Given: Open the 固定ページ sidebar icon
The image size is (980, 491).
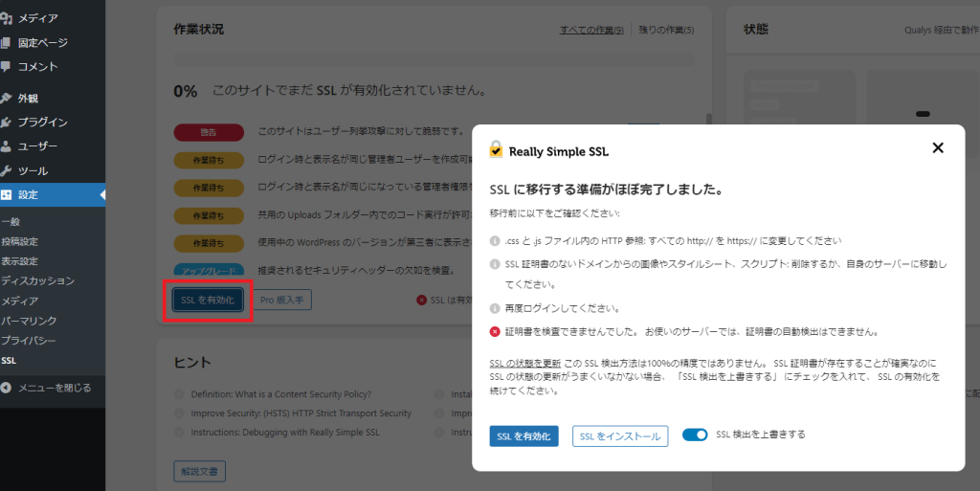Looking at the screenshot, I should (x=8, y=42).
